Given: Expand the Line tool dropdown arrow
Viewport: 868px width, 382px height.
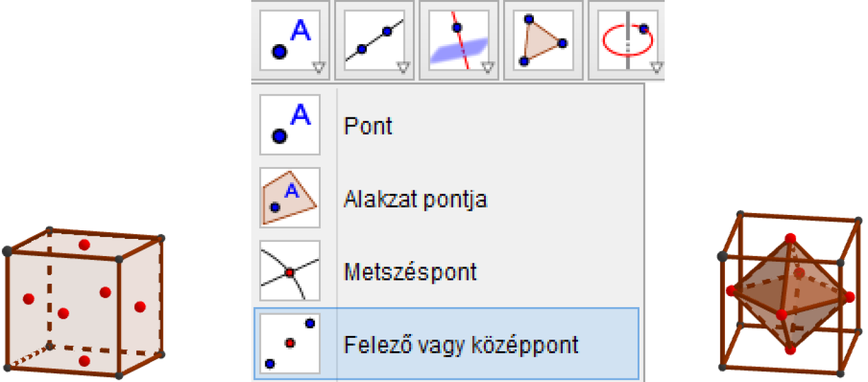Looking at the screenshot, I should 402,68.
